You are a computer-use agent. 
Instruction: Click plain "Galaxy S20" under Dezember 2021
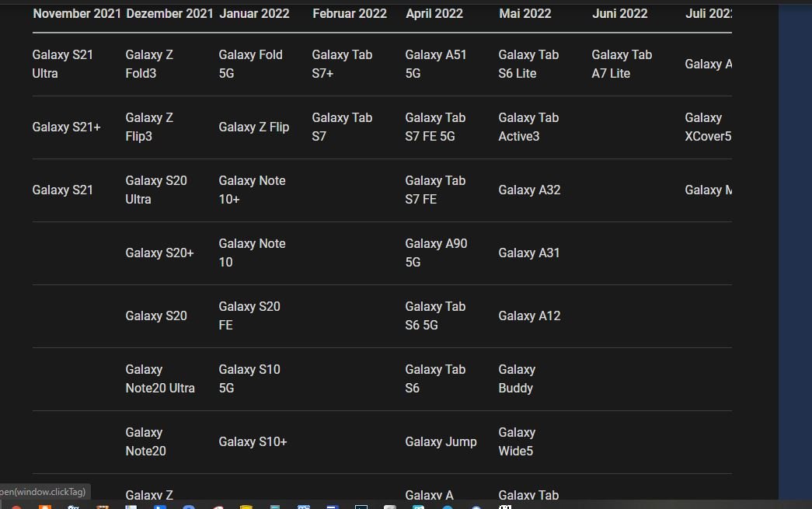click(156, 316)
